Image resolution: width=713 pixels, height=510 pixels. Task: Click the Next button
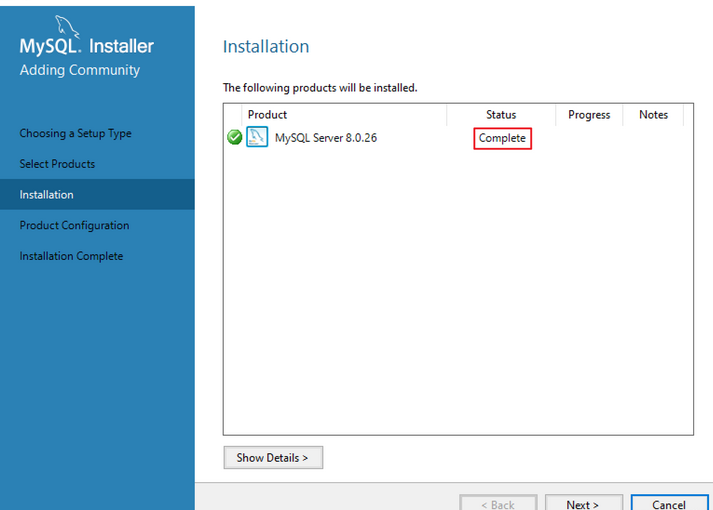pos(583,503)
